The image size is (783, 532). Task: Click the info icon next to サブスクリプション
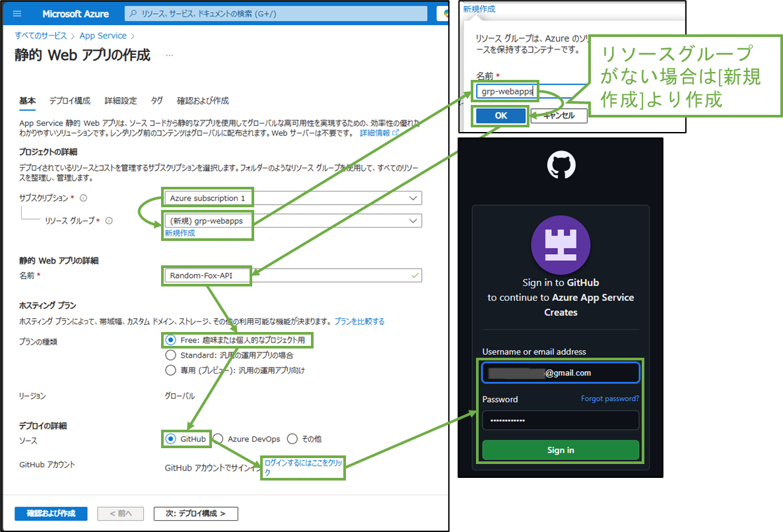pos(83,198)
